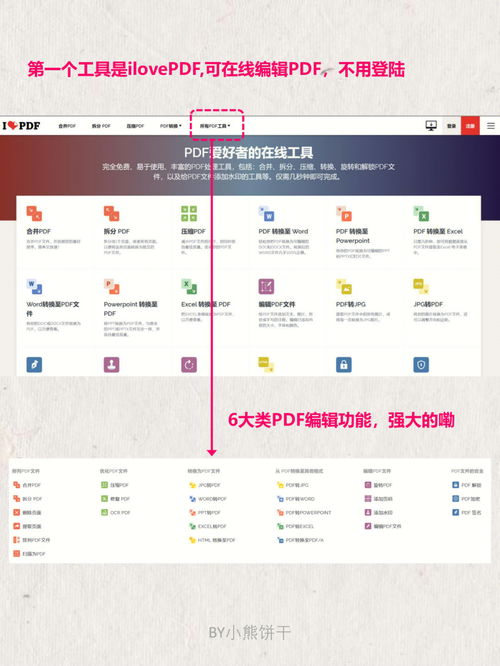Click 拆分 PDF in the top navigation
500x666 pixels.
coord(101,126)
